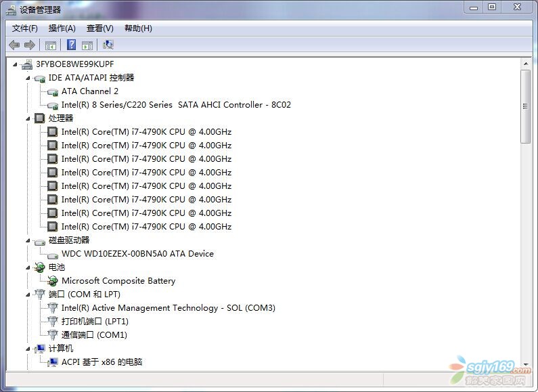The image size is (538, 392).
Task: Open the 操作(A) menu
Action: click(x=62, y=28)
